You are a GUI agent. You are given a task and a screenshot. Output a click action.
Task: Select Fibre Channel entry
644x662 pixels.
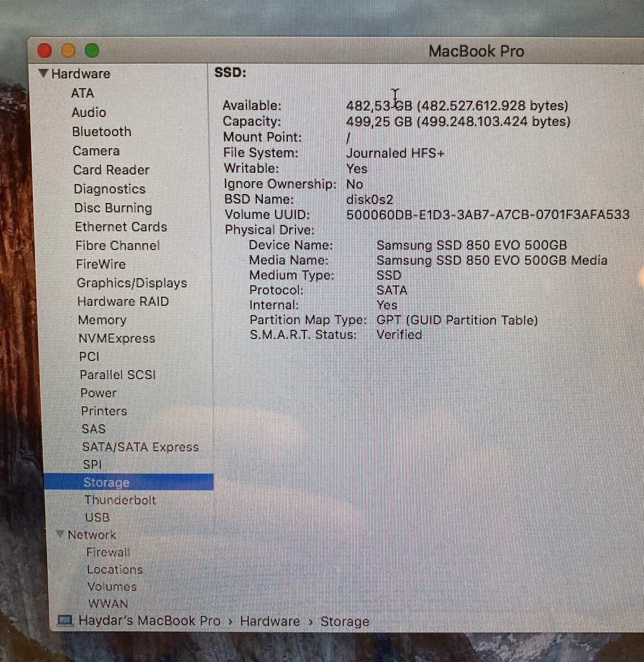pos(117,245)
